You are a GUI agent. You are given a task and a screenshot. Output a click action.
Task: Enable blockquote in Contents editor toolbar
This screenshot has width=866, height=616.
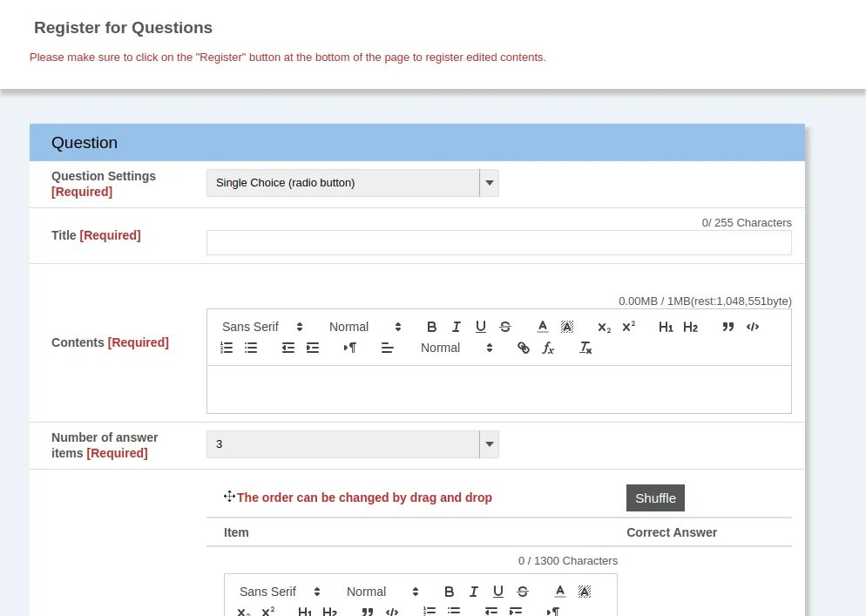[728, 327]
